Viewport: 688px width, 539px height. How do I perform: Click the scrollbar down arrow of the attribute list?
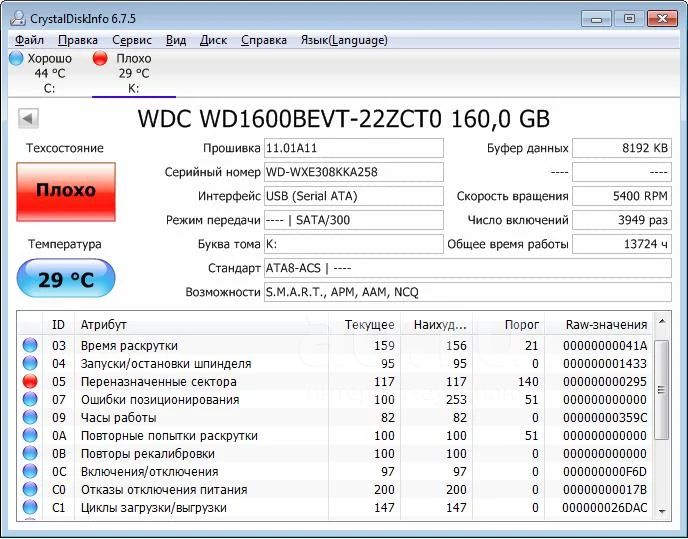(662, 511)
